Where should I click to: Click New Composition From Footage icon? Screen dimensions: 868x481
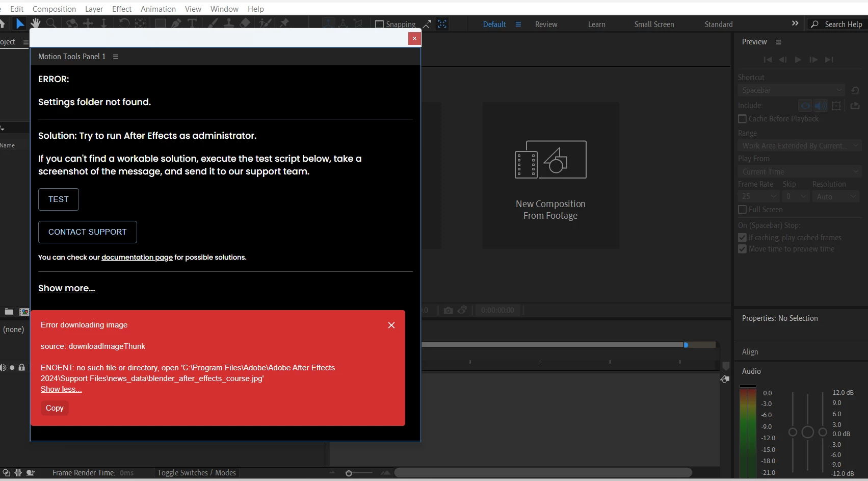550,160
